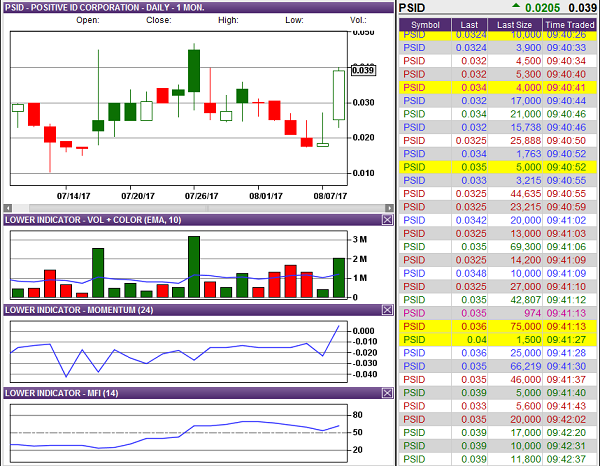
Task: Sort trades by the Time Traded column header
Action: (569, 25)
